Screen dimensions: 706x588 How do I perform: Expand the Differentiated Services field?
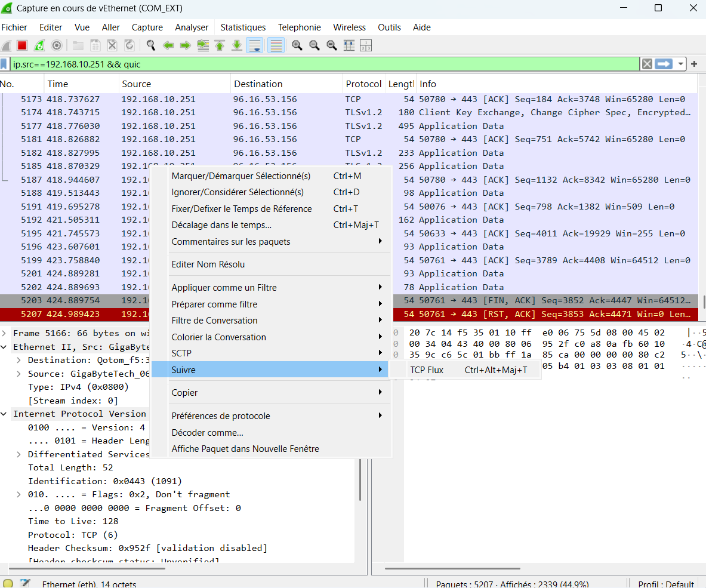pyautogui.click(x=19, y=454)
